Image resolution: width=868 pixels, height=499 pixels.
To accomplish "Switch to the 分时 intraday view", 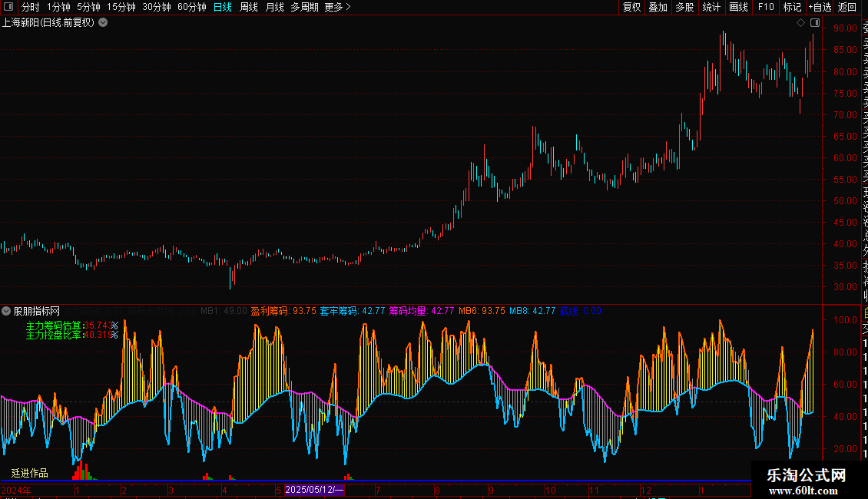I will coord(31,7).
